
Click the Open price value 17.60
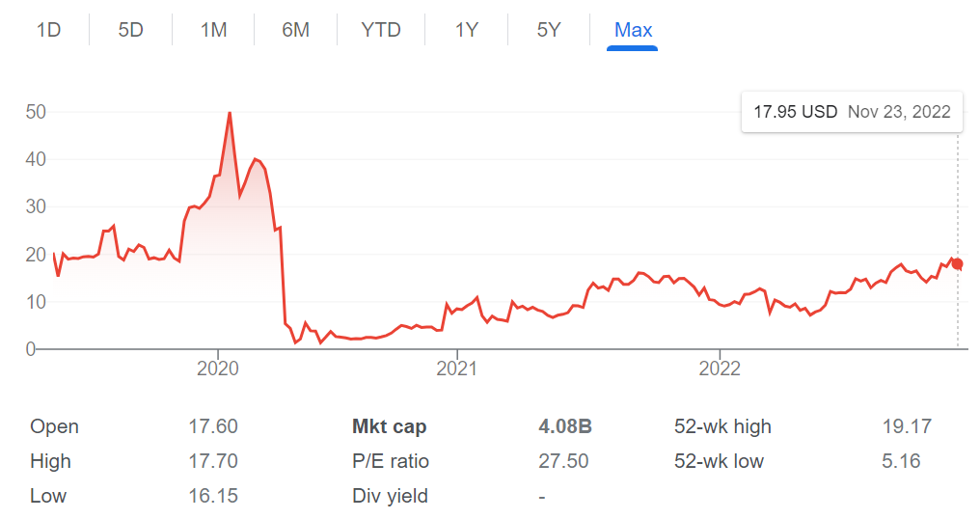tap(213, 426)
